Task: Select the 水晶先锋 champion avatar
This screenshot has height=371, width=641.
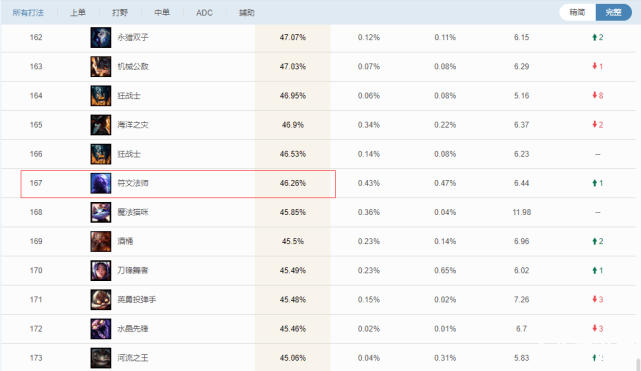Action: click(101, 329)
